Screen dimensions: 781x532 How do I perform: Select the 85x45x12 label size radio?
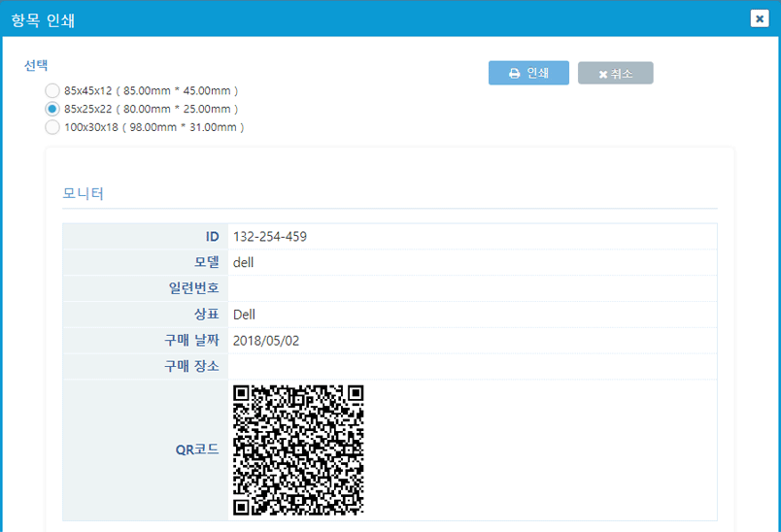[52, 90]
